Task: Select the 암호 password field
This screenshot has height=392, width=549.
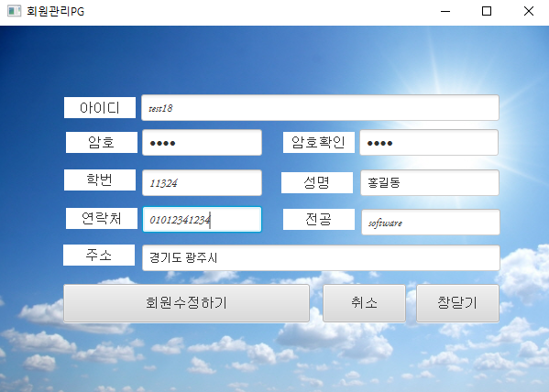Action: coord(202,143)
